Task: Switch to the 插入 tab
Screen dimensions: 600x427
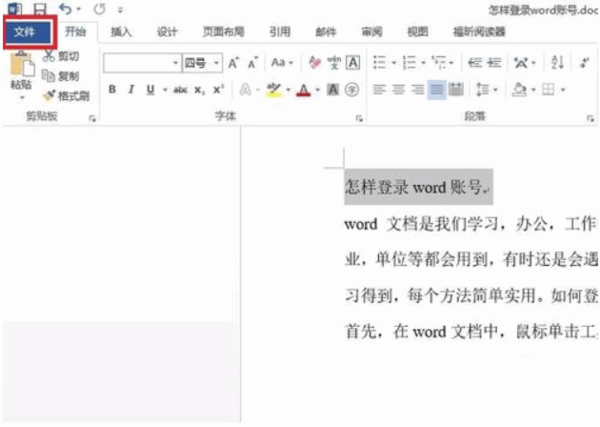Action: pos(121,32)
